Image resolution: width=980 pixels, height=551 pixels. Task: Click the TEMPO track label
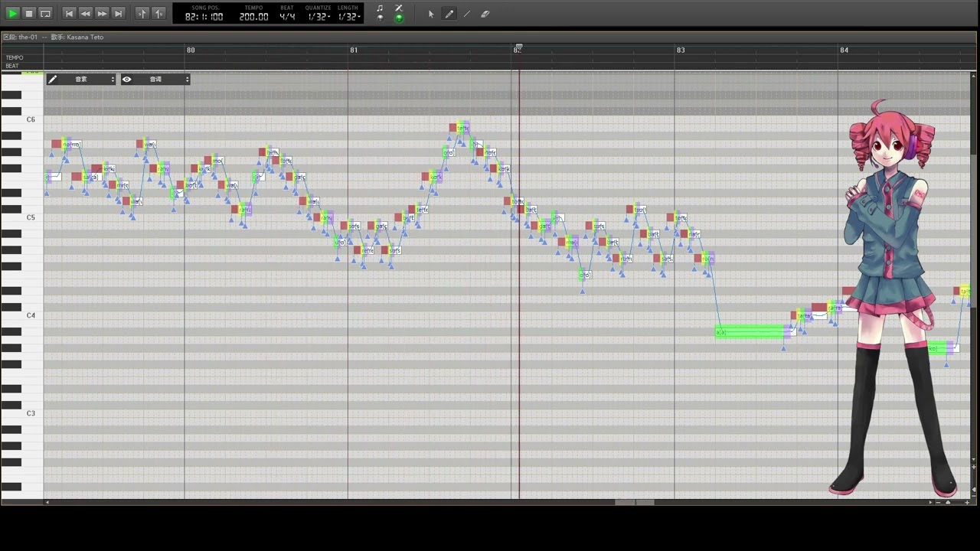click(15, 58)
